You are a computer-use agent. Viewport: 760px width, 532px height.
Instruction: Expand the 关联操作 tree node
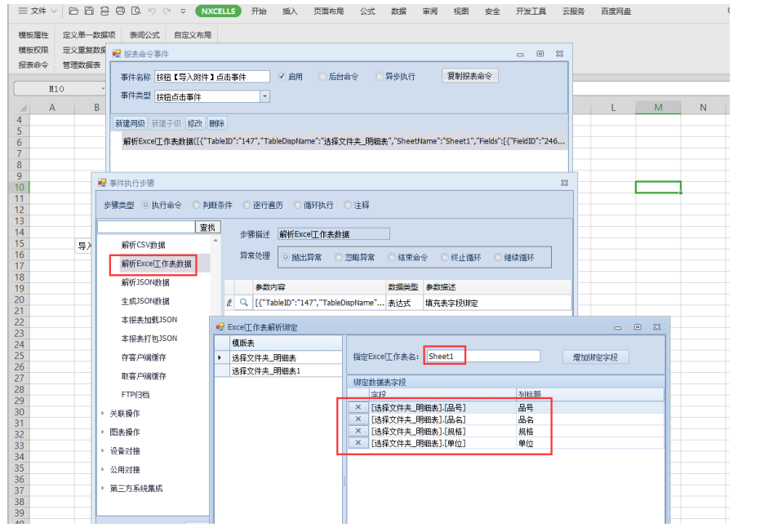coord(102,413)
